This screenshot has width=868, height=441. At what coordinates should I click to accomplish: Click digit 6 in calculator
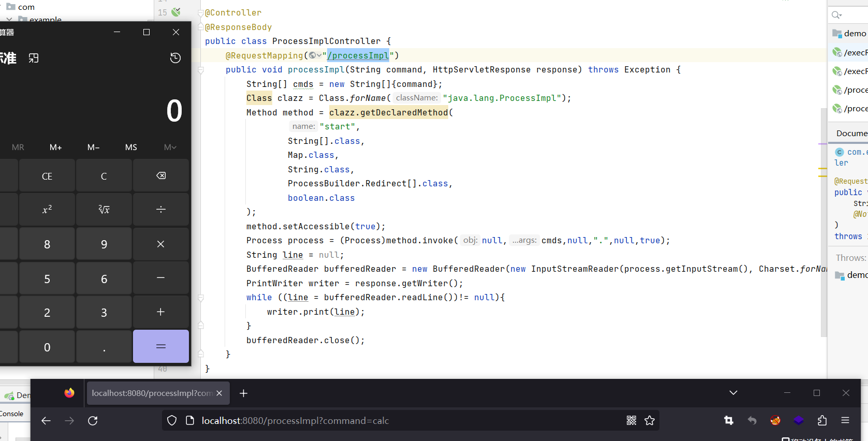(x=104, y=278)
